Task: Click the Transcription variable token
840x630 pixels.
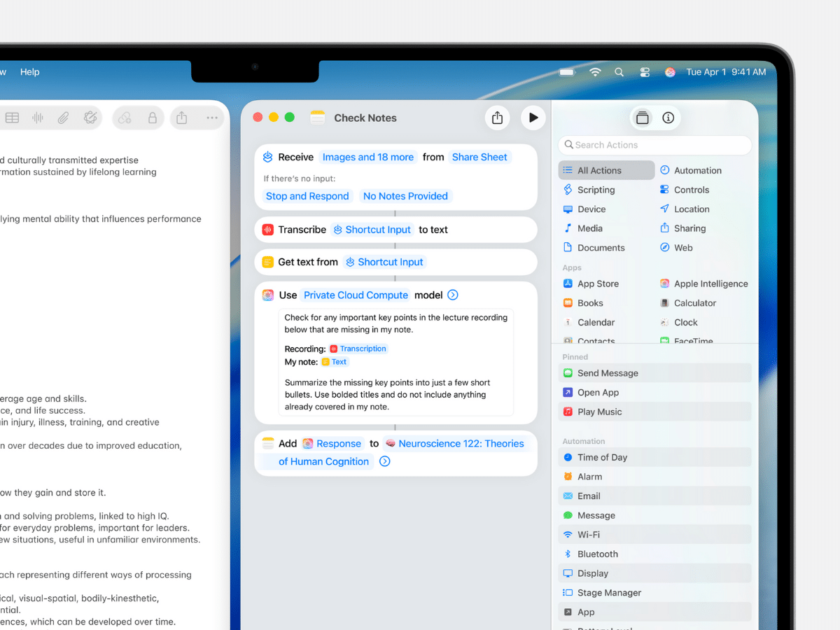Action: [358, 349]
